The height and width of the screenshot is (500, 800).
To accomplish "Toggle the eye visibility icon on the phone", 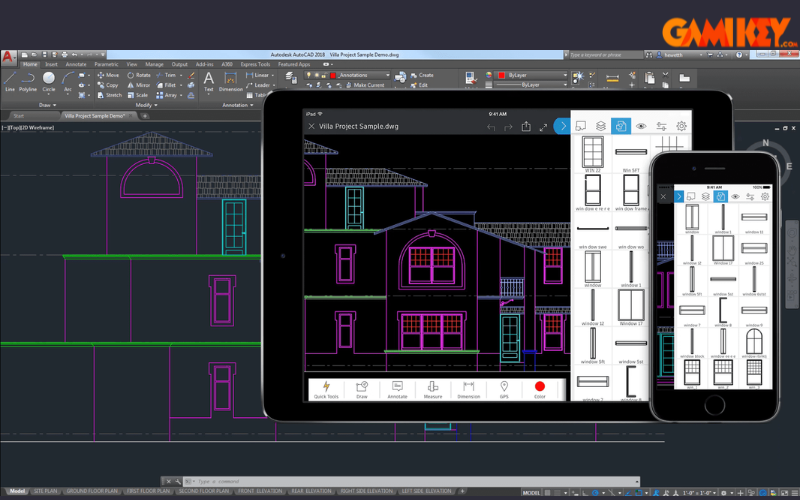I will coord(735,196).
